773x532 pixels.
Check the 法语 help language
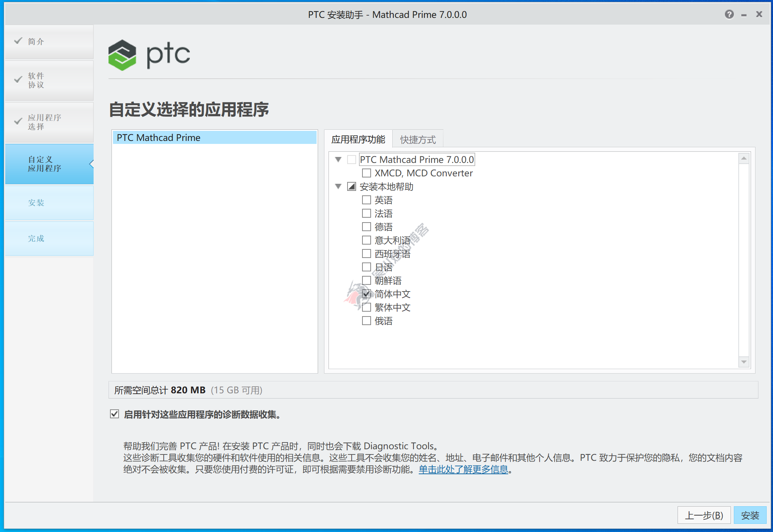366,213
